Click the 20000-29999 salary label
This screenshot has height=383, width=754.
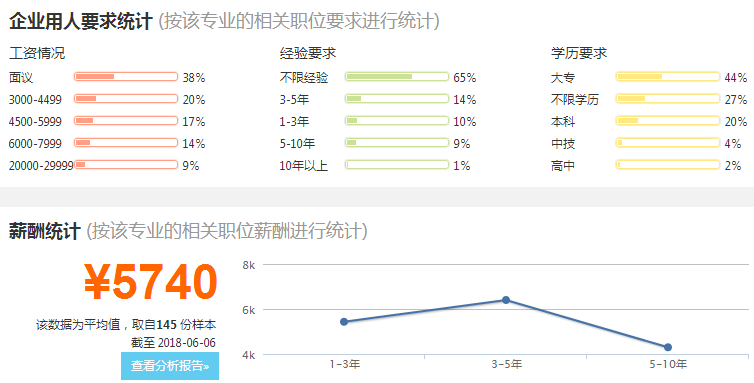pos(41,166)
